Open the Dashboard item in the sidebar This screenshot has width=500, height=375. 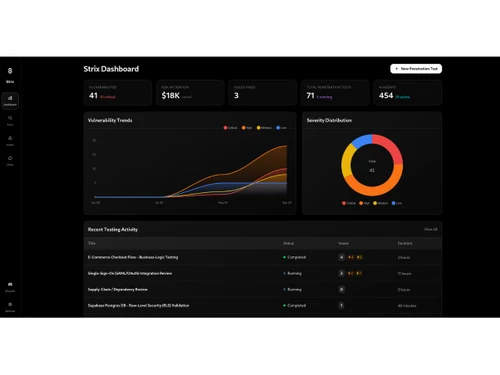point(10,100)
